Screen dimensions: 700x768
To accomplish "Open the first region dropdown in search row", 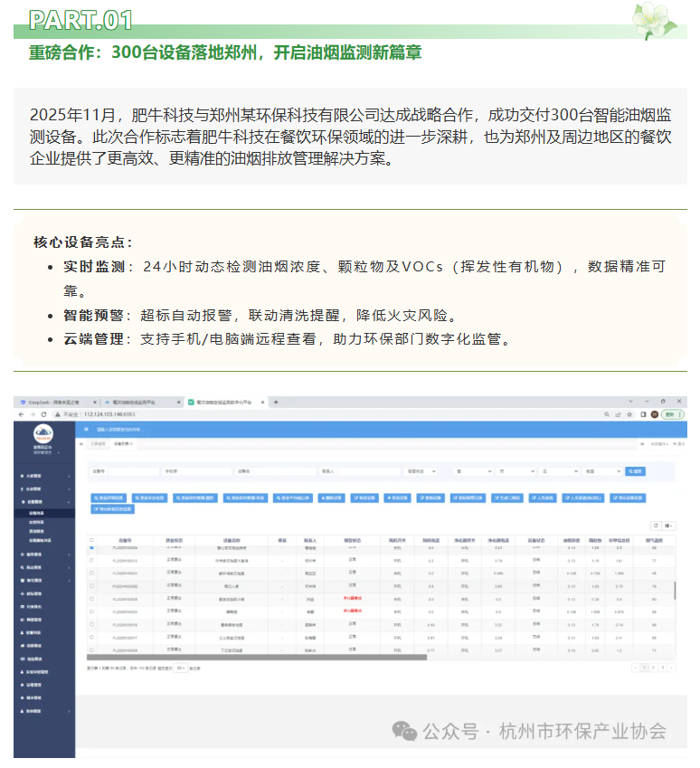I will click(x=473, y=471).
